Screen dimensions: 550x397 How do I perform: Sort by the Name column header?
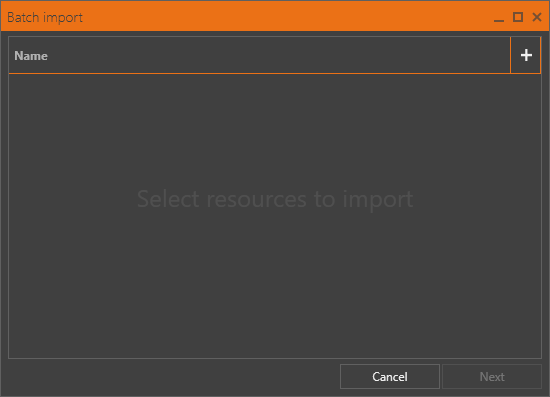tap(259, 55)
